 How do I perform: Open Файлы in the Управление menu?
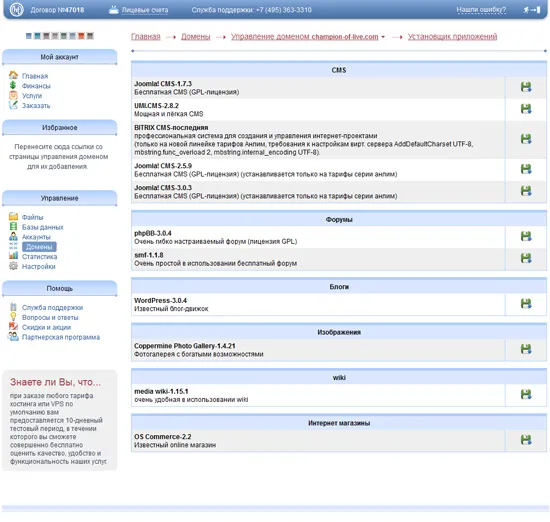[x=33, y=218]
